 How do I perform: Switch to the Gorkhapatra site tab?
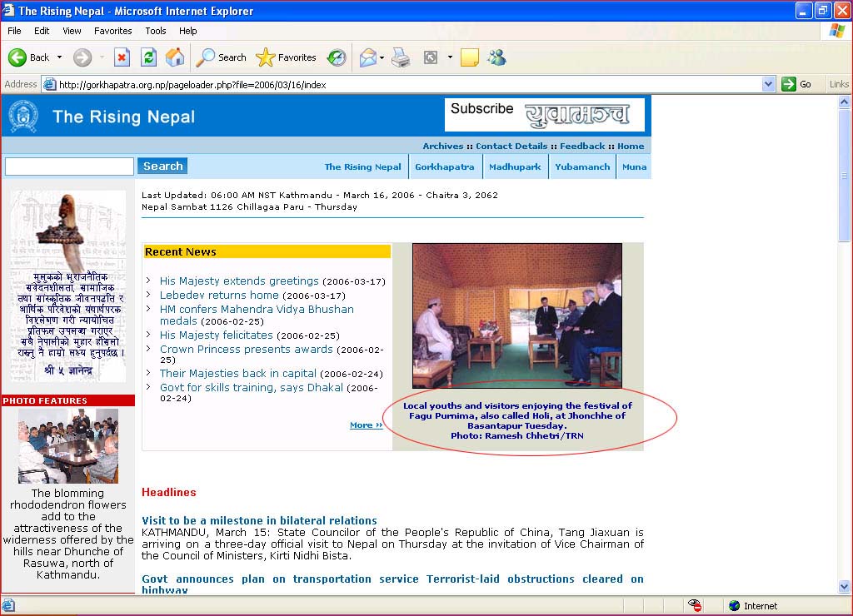pyautogui.click(x=444, y=166)
